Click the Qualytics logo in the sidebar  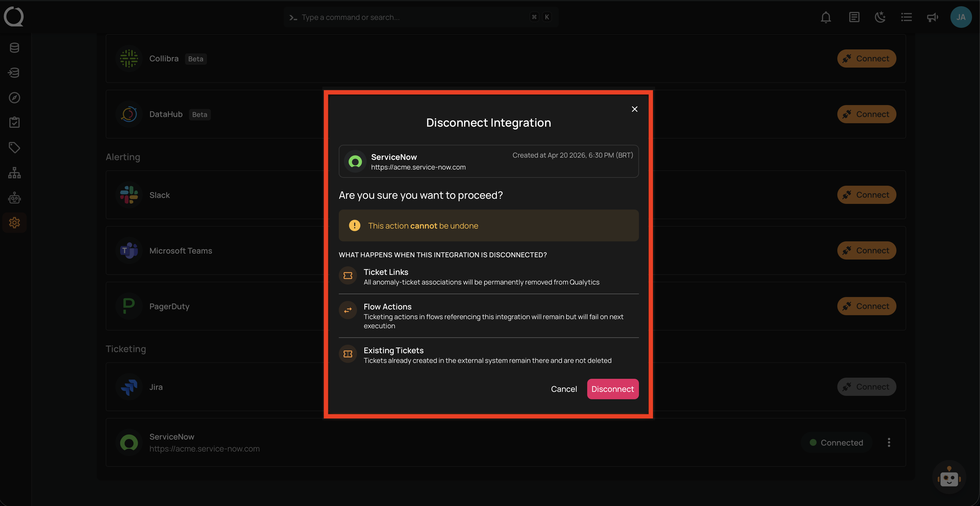pos(14,17)
